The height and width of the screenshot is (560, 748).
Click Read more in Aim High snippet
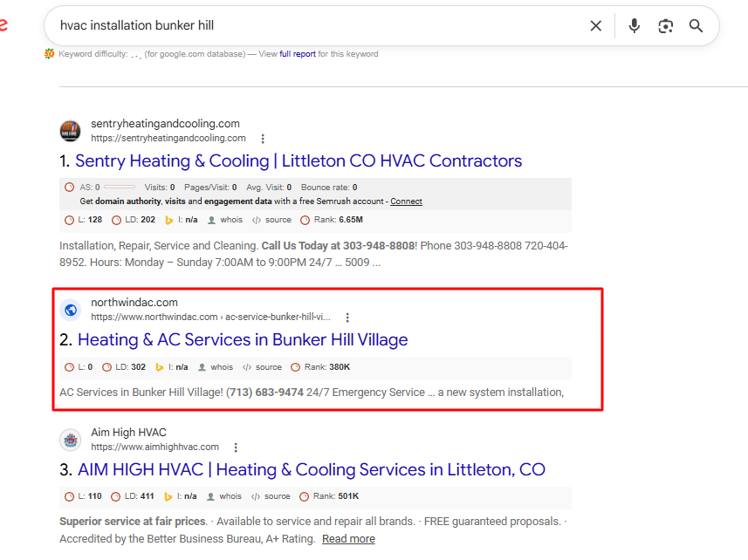point(349,539)
